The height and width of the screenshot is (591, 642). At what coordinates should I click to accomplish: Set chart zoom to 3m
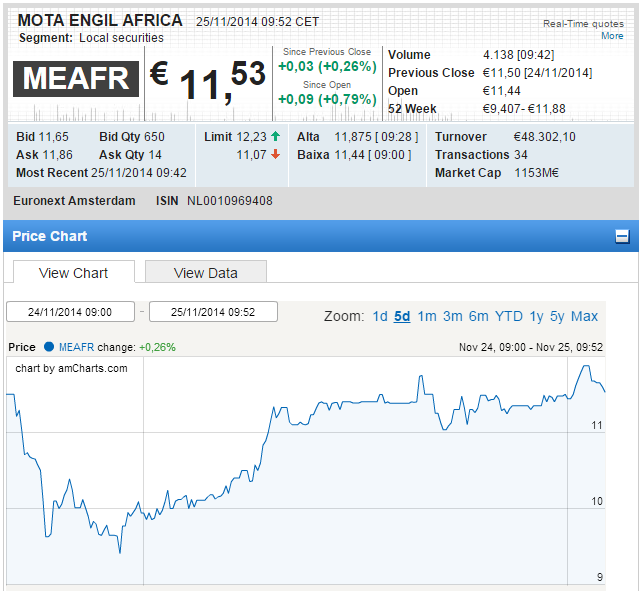[452, 316]
